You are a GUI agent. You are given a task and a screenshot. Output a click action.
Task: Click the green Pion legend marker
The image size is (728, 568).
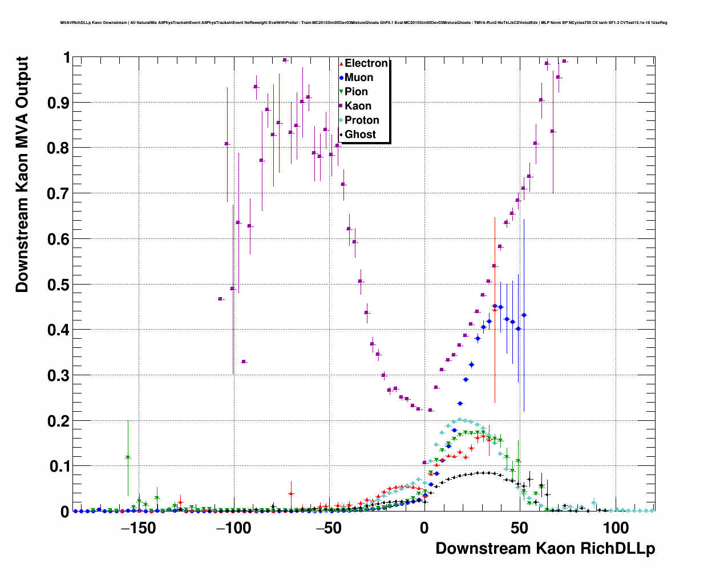tap(341, 92)
